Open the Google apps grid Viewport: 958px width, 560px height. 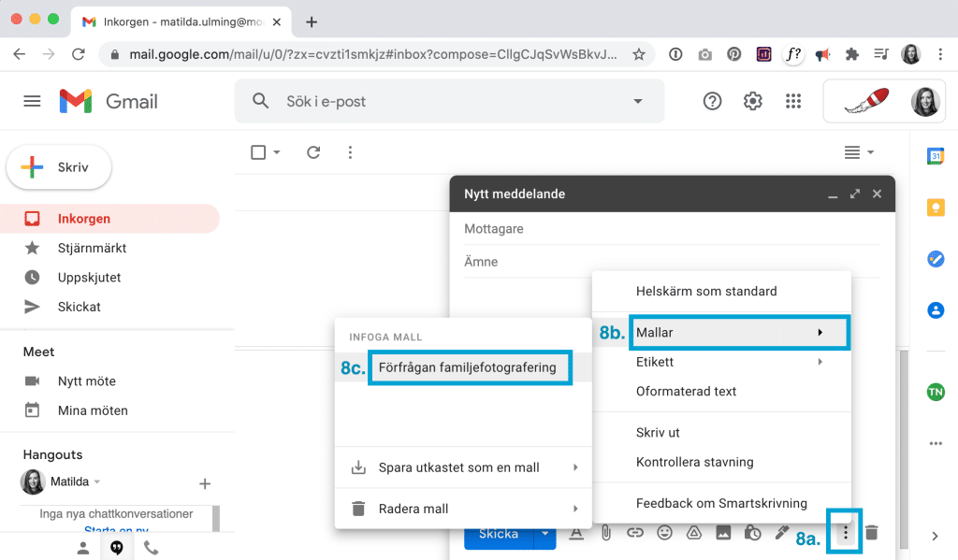click(793, 102)
